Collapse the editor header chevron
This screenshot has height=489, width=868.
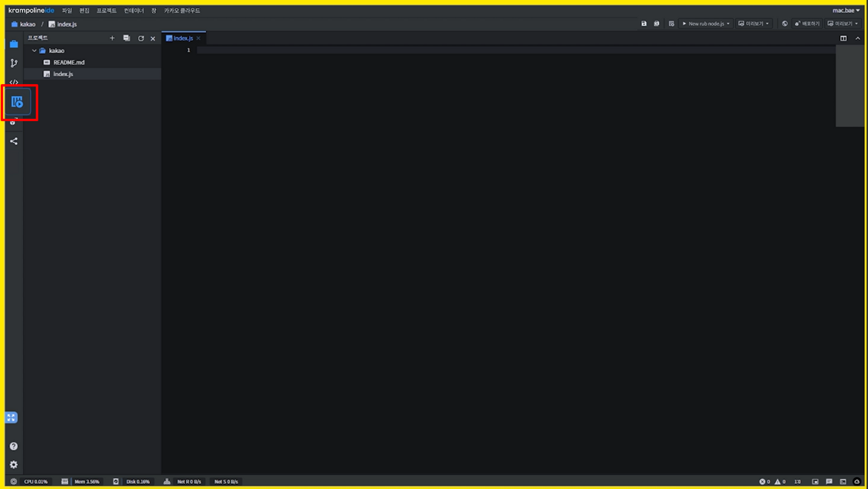coord(858,38)
